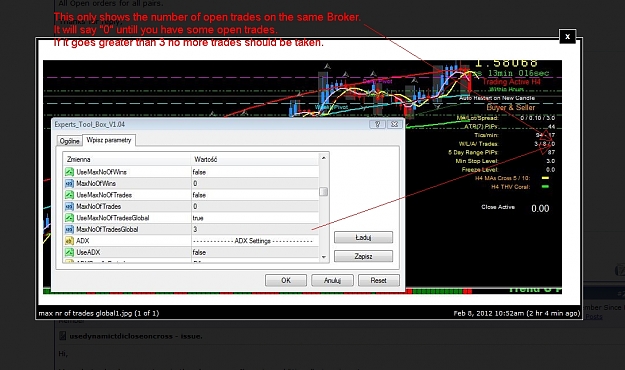Click the MaxNoOfWins integer variable icon
Screen dimensions: 625x370
(69, 183)
